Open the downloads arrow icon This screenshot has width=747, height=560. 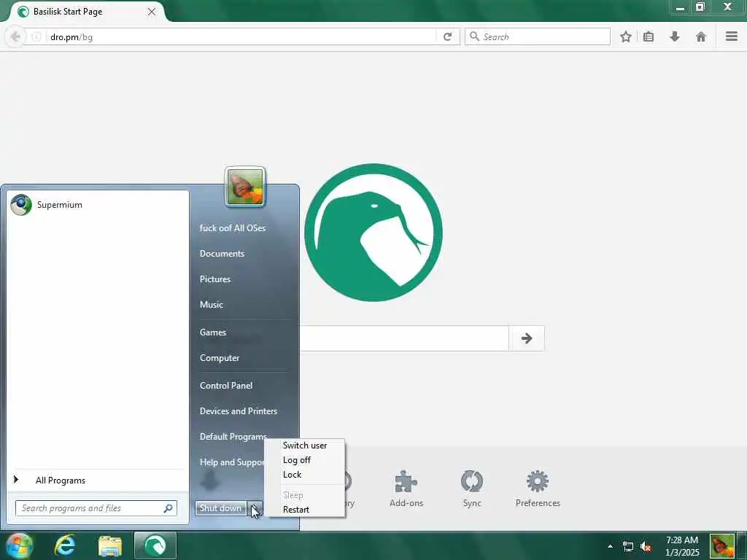(x=675, y=36)
